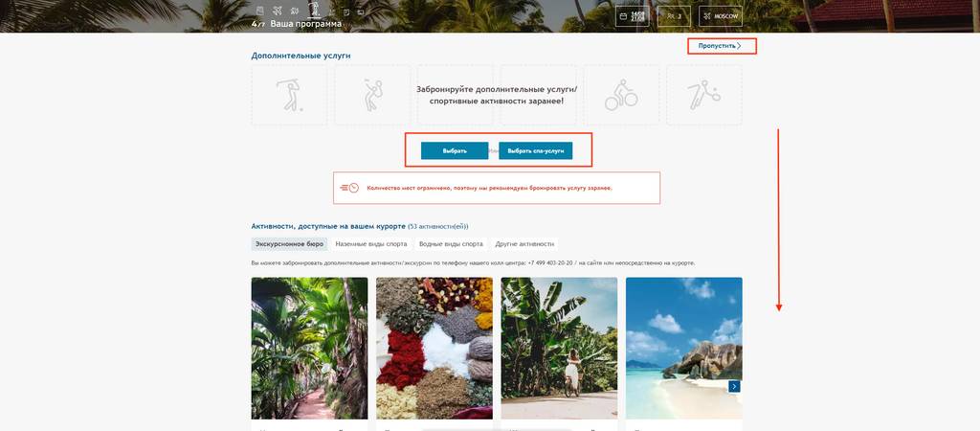Open the woman cycling excursion thumbnail

pos(559,349)
